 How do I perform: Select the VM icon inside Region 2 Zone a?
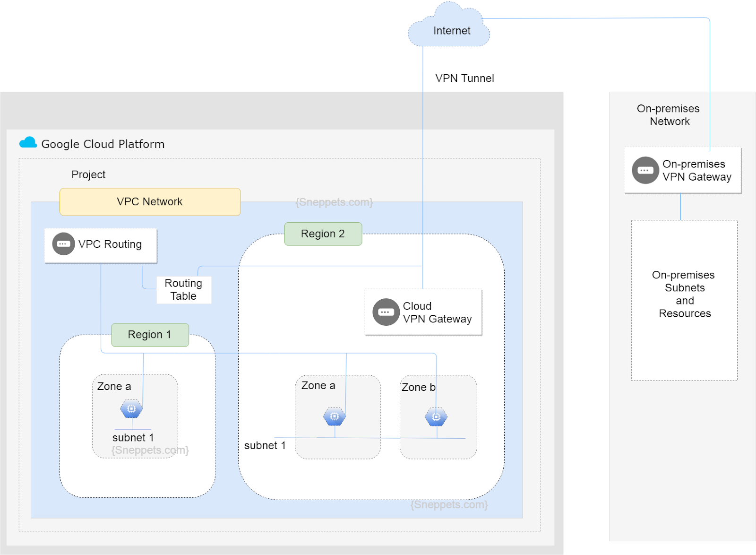(x=335, y=417)
